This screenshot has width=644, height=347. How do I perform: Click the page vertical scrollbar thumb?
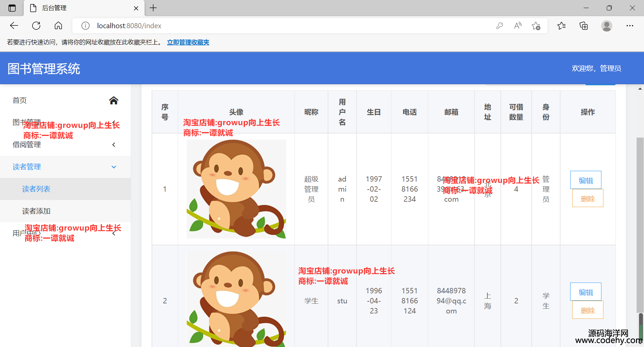click(x=640, y=225)
